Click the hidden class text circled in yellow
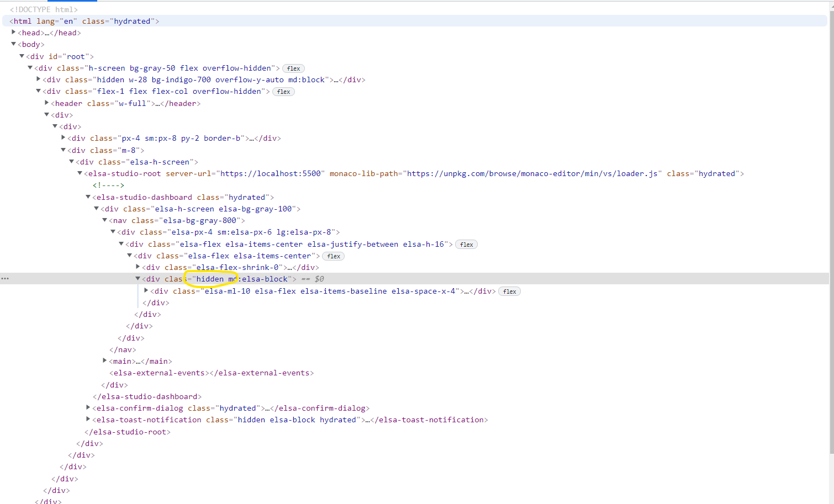 [x=210, y=278]
